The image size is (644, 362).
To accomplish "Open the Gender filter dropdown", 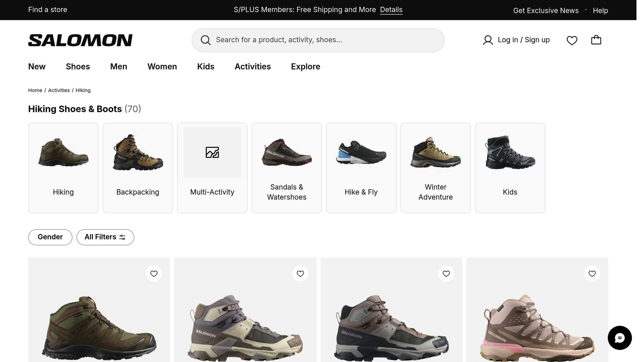I will tap(50, 237).
